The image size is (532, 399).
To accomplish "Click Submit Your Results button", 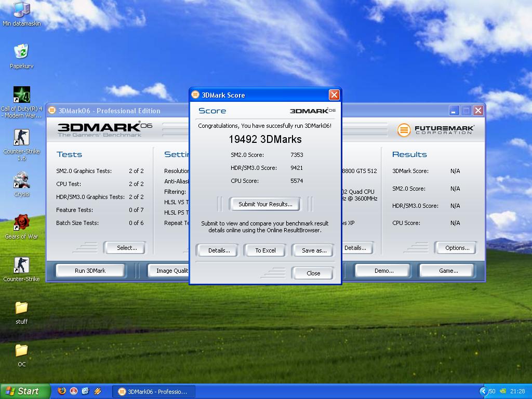I will pyautogui.click(x=265, y=204).
